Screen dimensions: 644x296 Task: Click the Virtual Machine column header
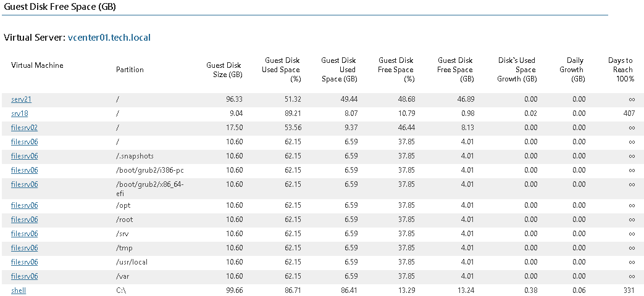pyautogui.click(x=37, y=65)
